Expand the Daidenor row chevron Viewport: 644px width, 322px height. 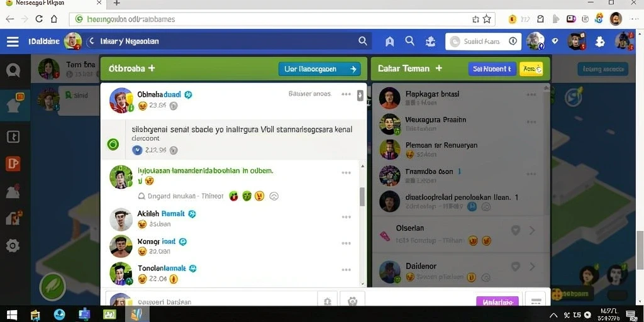[532, 267]
